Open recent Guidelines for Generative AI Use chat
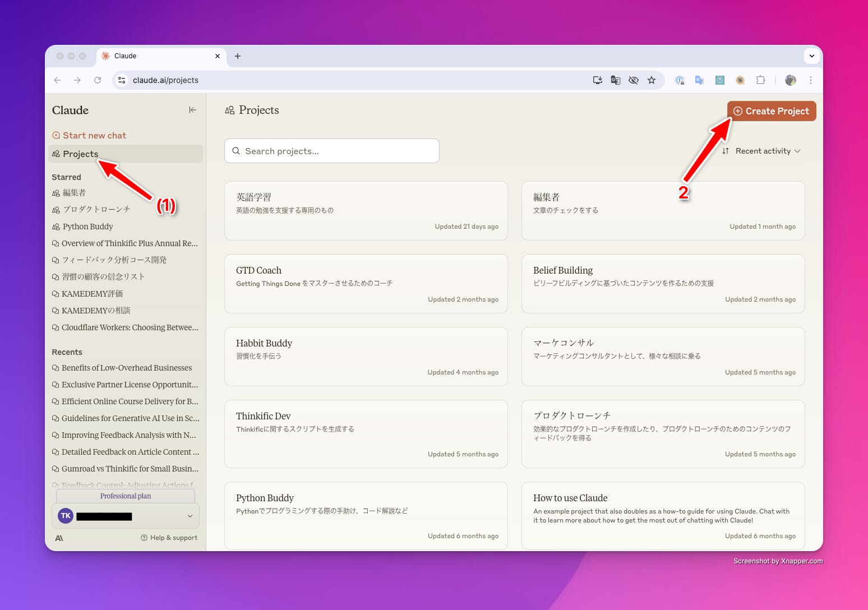Viewport: 868px width, 610px height. pos(125,418)
